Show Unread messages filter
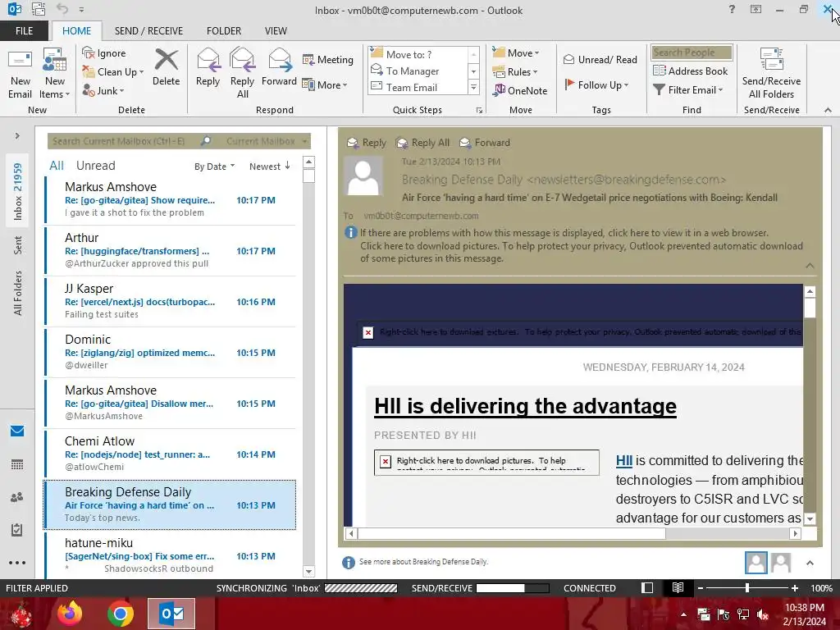This screenshot has width=840, height=630. pos(95,166)
